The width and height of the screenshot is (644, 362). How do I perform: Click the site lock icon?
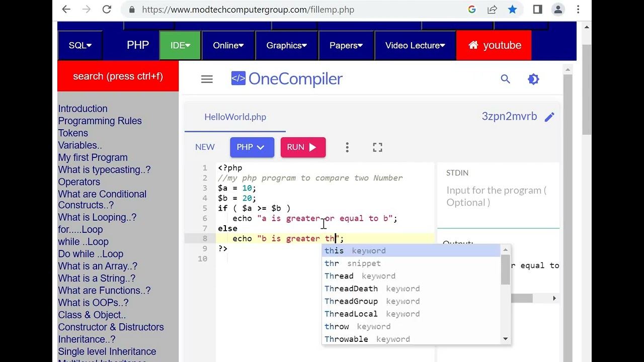coord(132,10)
